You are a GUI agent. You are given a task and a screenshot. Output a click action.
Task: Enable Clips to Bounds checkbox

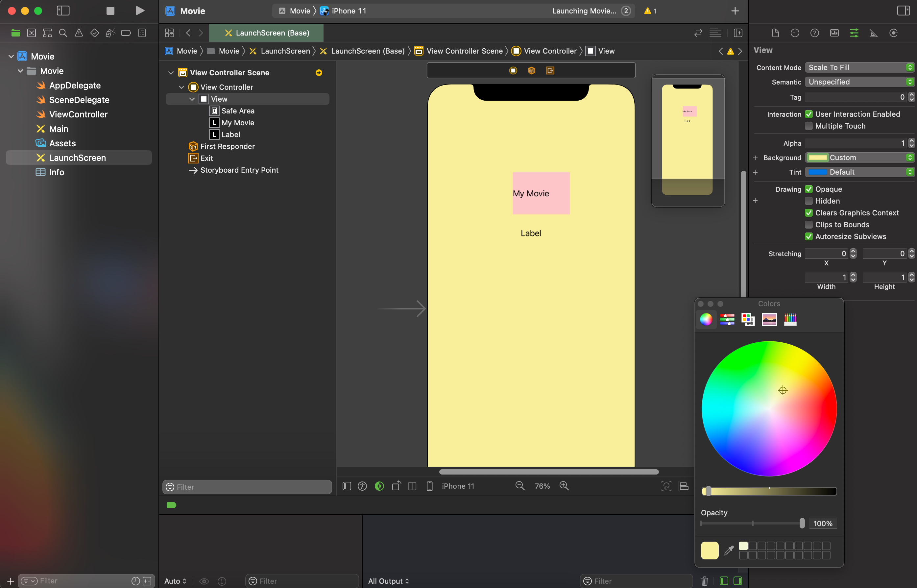(x=808, y=225)
